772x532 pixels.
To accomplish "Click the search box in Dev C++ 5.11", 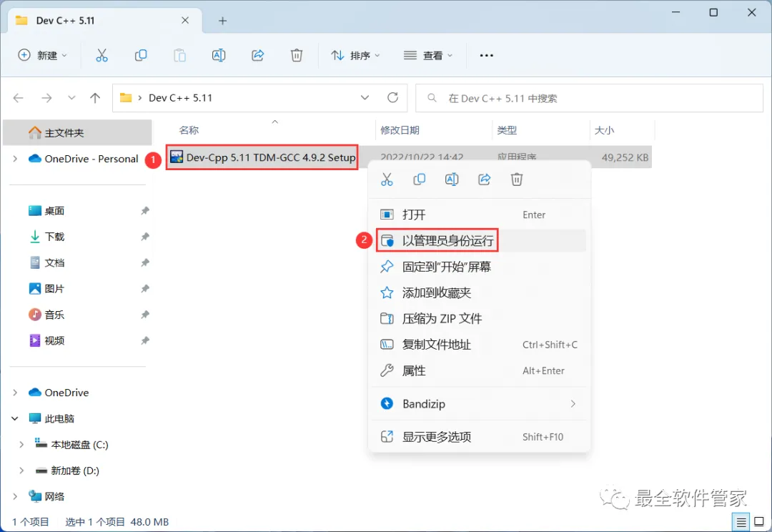I will point(589,98).
